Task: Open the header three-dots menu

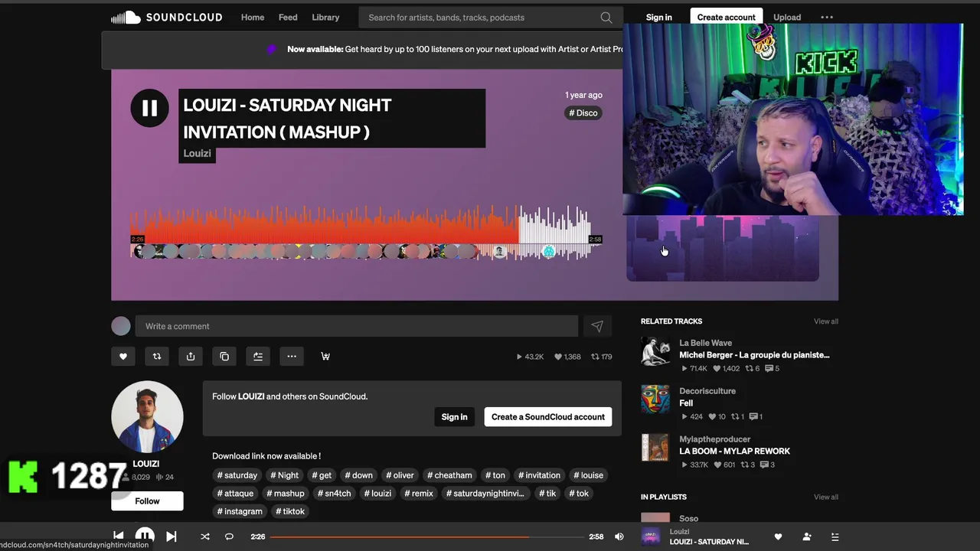Action: coord(827,17)
